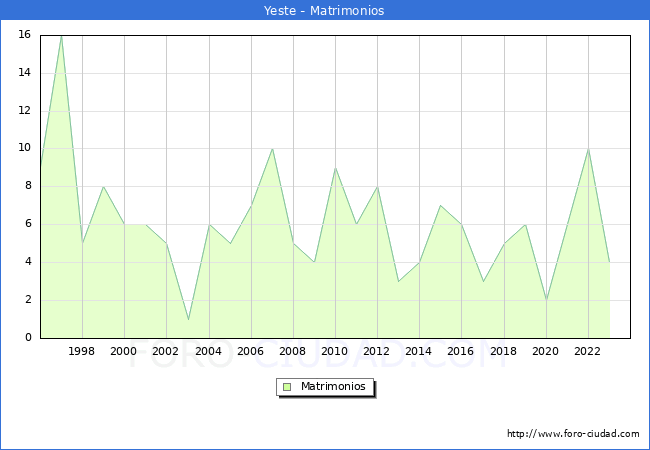Click the 2003 lowest data point at 1
650x450 pixels.
(188, 319)
